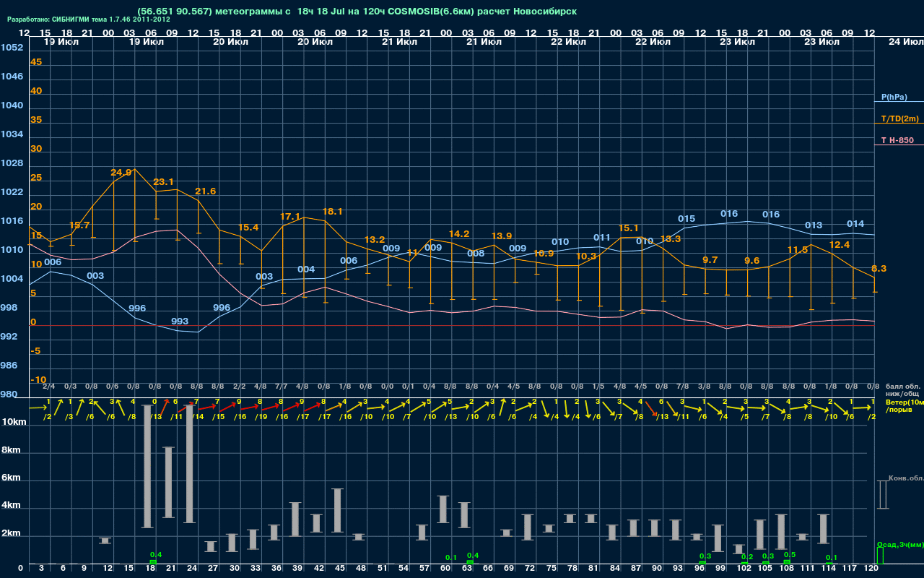This screenshot has width=924, height=578.
Task: Click the 1028 pressure axis value
Action: point(12,163)
